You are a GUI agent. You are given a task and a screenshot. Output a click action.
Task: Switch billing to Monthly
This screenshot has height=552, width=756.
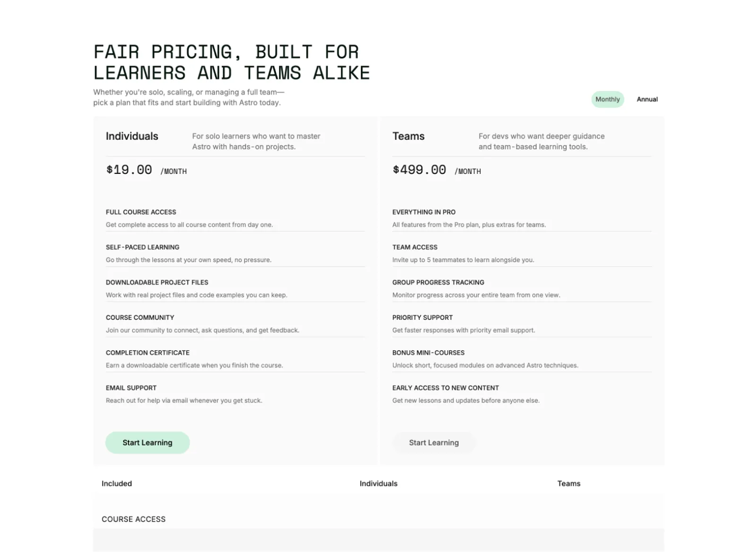tap(607, 99)
